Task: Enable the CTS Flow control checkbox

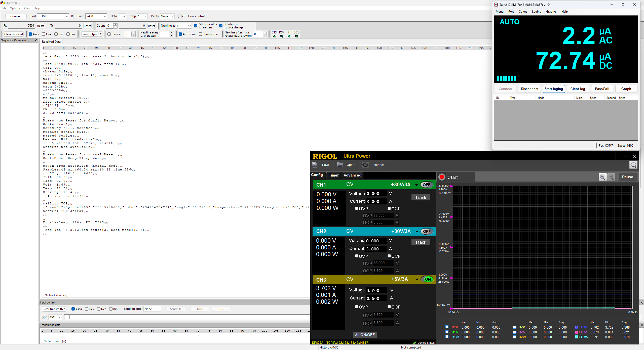Action: (180, 16)
